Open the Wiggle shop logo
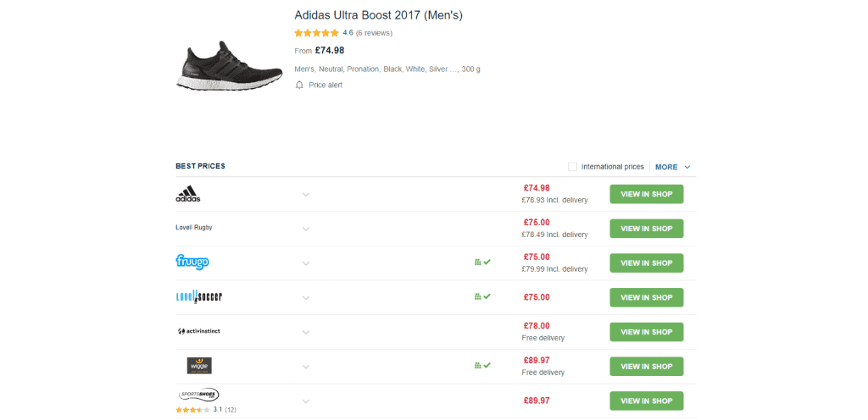Image resolution: width=868 pixels, height=420 pixels. 199,365
